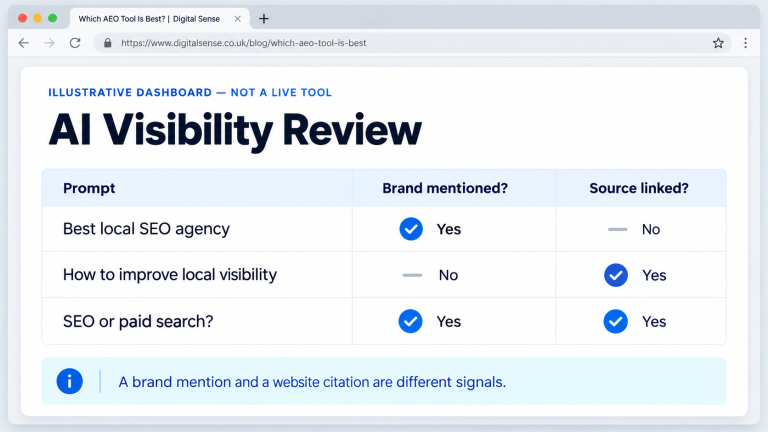Select the How to improve local visibility prompt
This screenshot has width=768, height=432.
[169, 275]
